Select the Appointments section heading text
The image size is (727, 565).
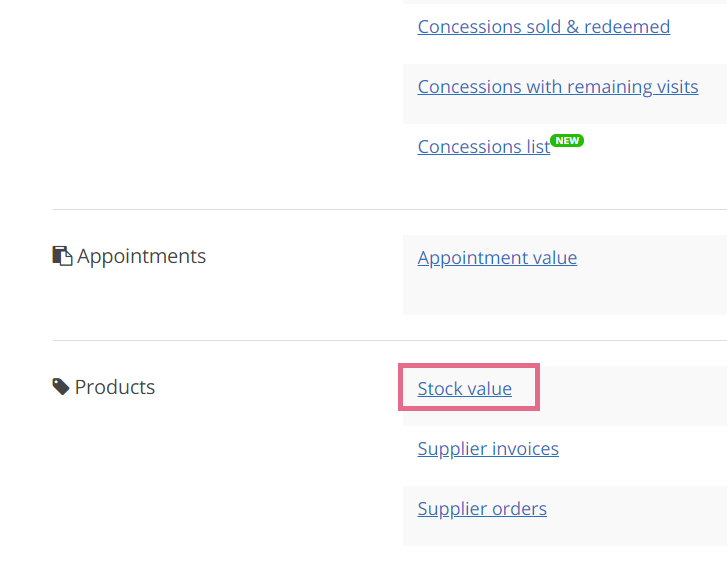141,256
